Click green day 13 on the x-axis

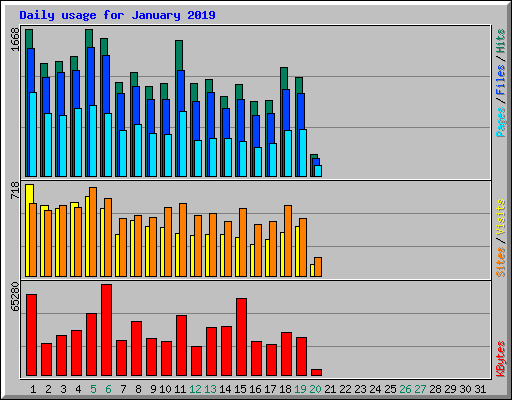[210, 389]
